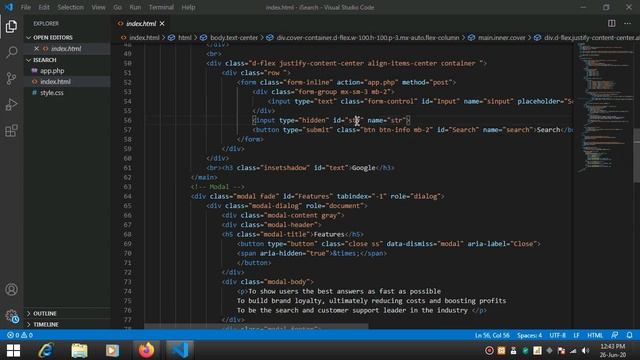
Task: Open the Source Control view
Action: (x=11, y=78)
